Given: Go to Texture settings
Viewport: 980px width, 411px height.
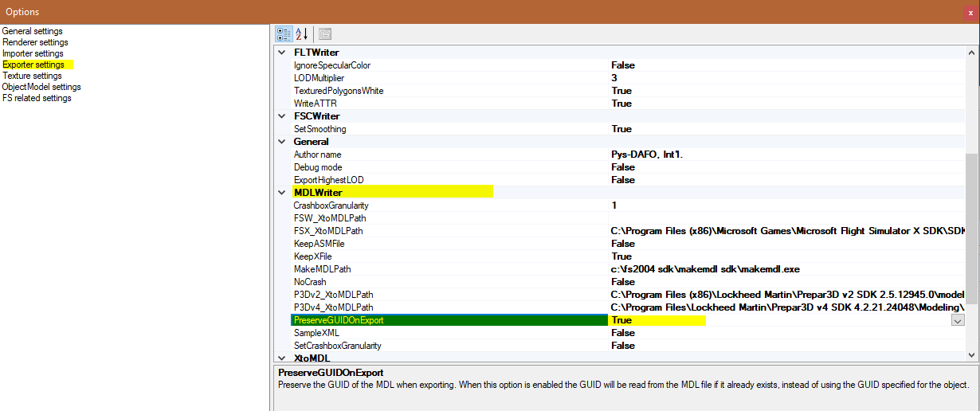Looking at the screenshot, I should click(x=32, y=76).
